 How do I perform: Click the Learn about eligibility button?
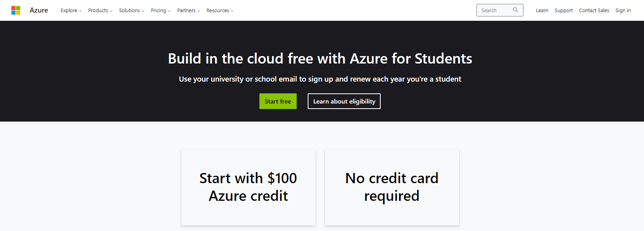point(344,101)
